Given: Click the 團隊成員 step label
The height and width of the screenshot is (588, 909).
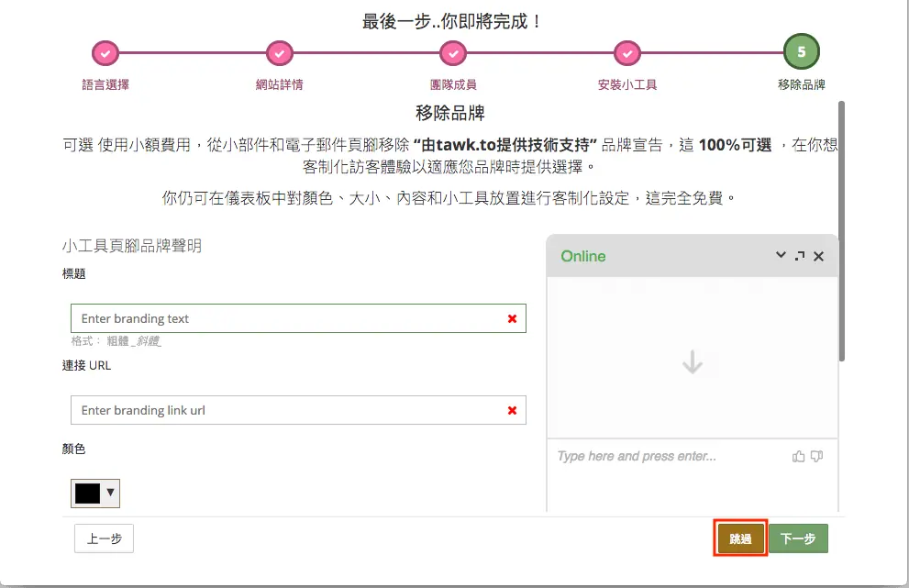Looking at the screenshot, I should 453,84.
